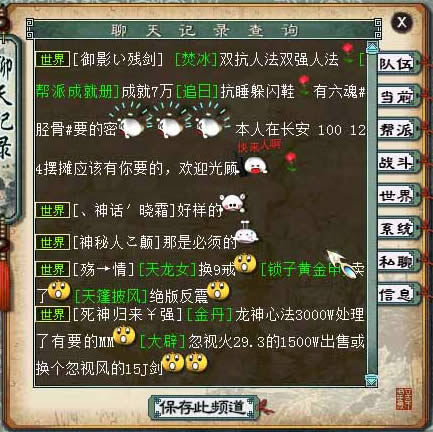Select the 信息 tab
The width and height of the screenshot is (433, 432).
tap(397, 294)
